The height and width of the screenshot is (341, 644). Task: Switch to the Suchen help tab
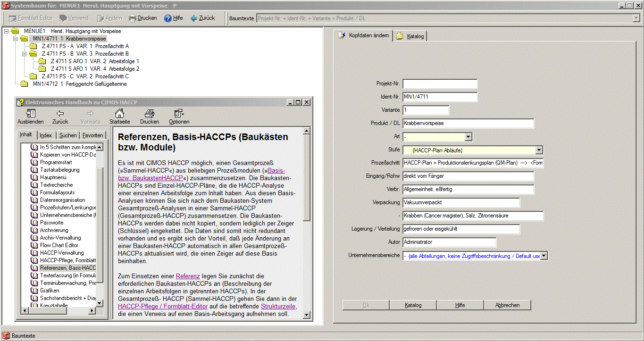coord(68,135)
